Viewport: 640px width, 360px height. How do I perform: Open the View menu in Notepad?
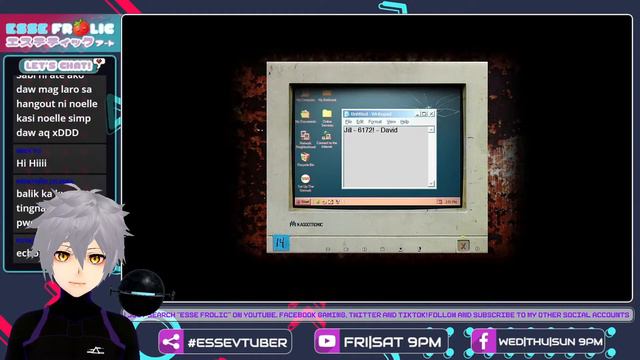click(391, 122)
